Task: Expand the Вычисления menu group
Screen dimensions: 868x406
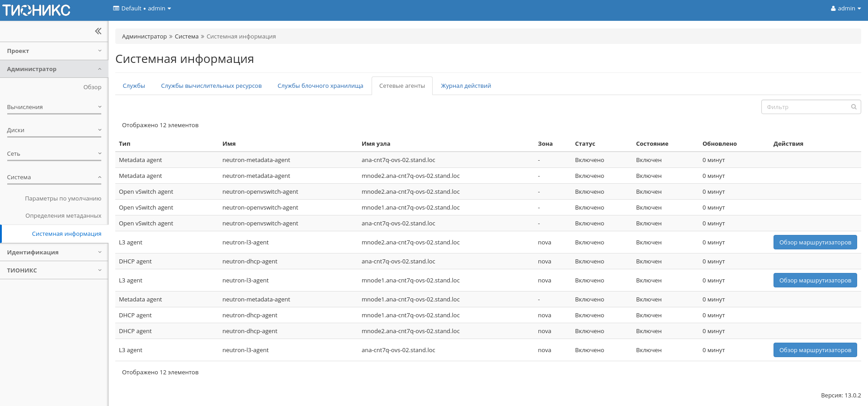Action: pos(54,107)
